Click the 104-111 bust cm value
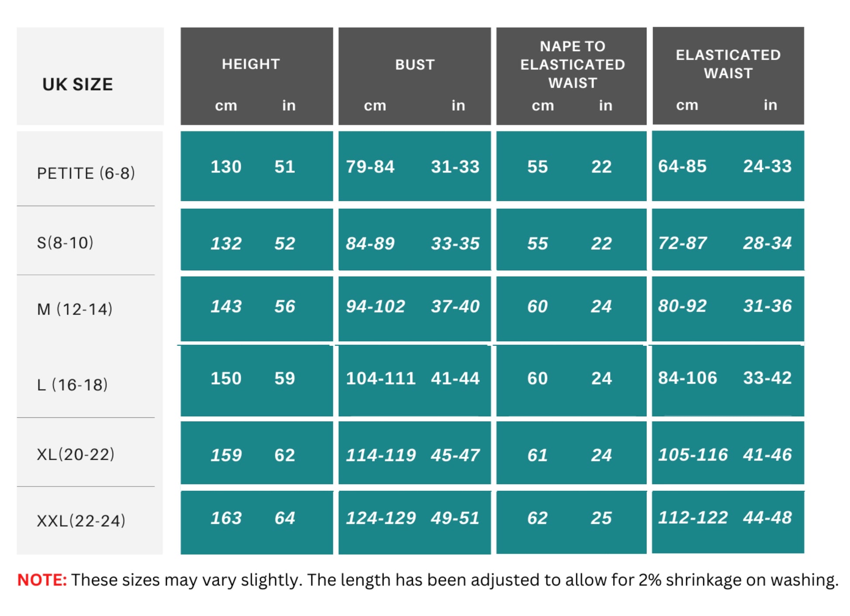 click(x=380, y=378)
